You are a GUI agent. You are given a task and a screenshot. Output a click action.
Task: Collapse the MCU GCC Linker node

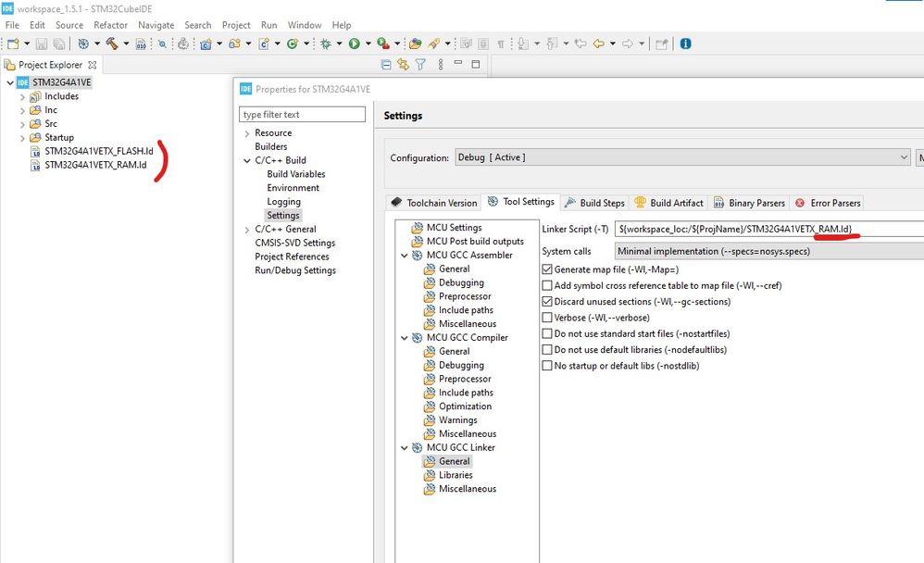405,448
